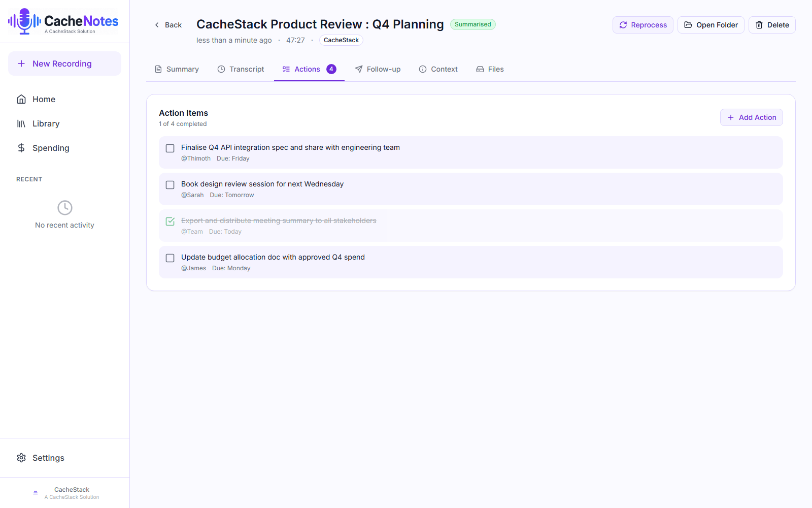Click 'No recent activity' text
This screenshot has width=812, height=508.
64,225
